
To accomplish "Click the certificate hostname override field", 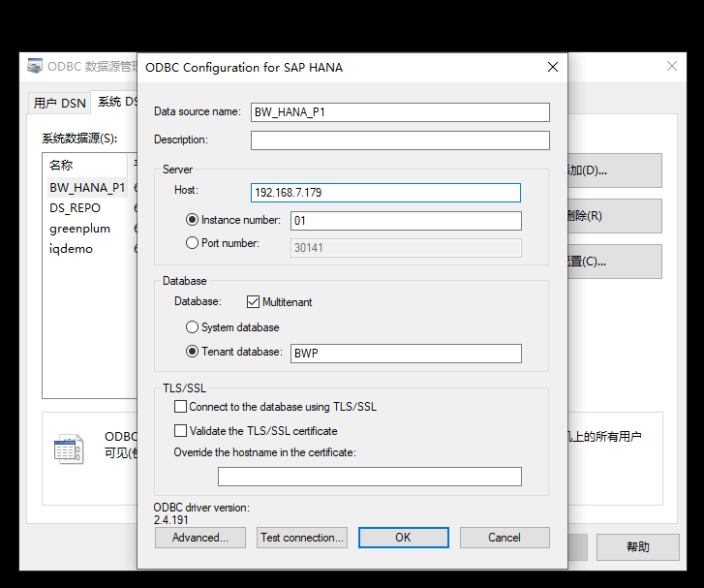I will tap(370, 477).
